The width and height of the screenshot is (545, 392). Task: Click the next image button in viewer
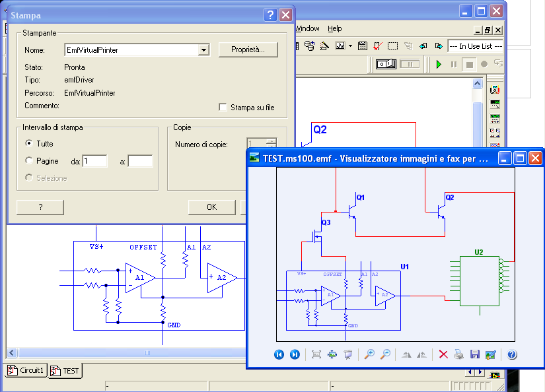pos(295,355)
